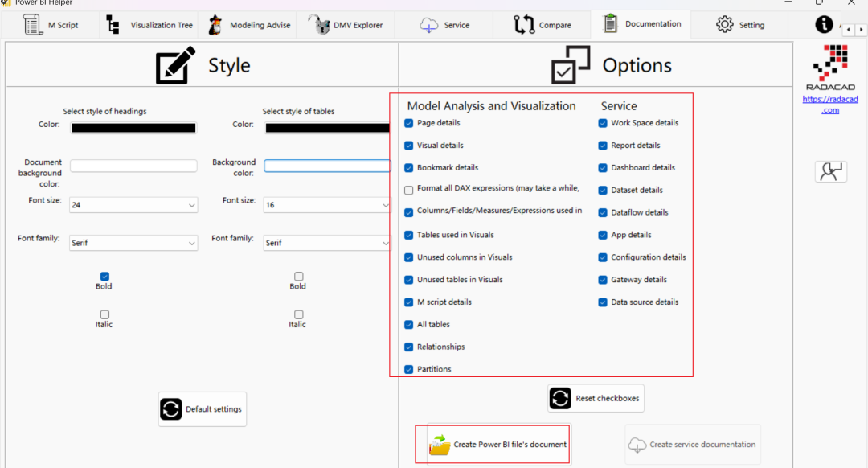Viewport: 868px width, 468px height.
Task: Click the Document background color field
Action: coord(133,166)
